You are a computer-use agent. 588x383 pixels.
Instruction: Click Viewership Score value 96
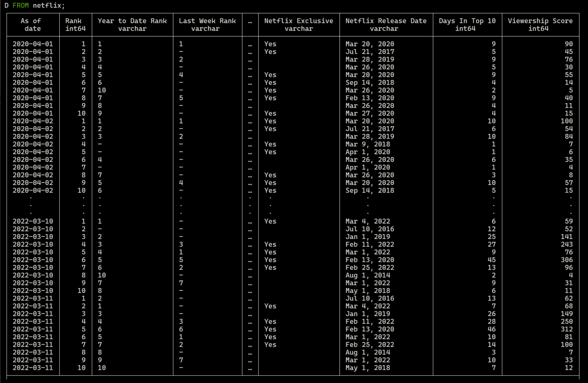point(569,268)
